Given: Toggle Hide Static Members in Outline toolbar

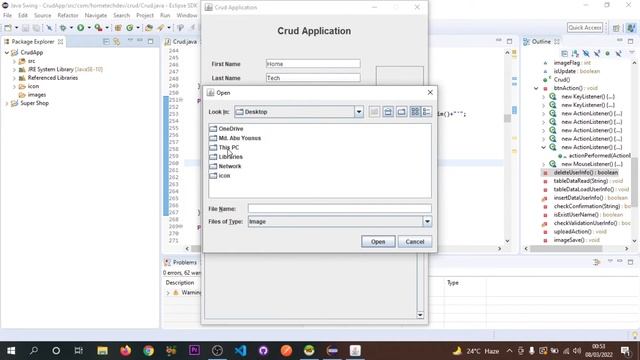Looking at the screenshot, I should (x=597, y=53).
